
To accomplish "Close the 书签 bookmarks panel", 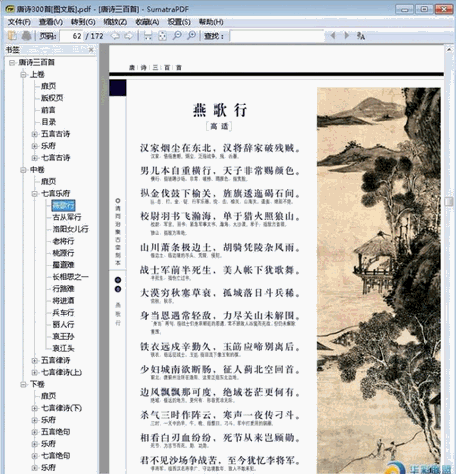I will point(91,50).
